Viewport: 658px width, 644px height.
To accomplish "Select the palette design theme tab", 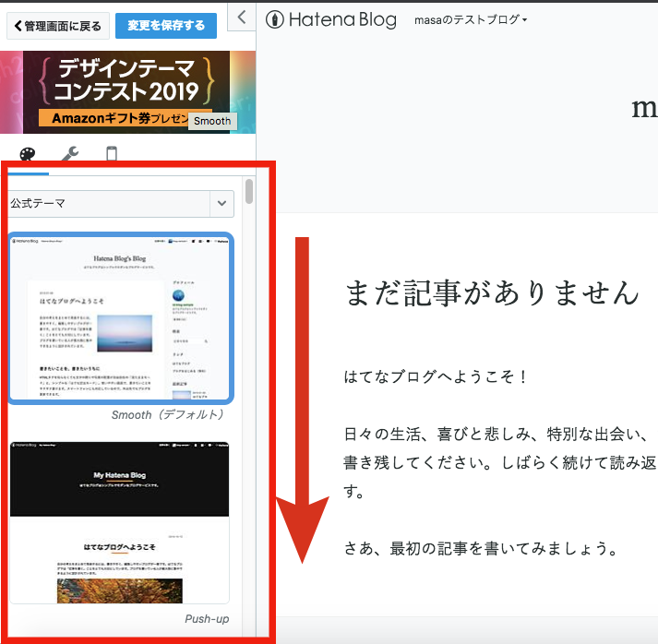I will (x=28, y=154).
